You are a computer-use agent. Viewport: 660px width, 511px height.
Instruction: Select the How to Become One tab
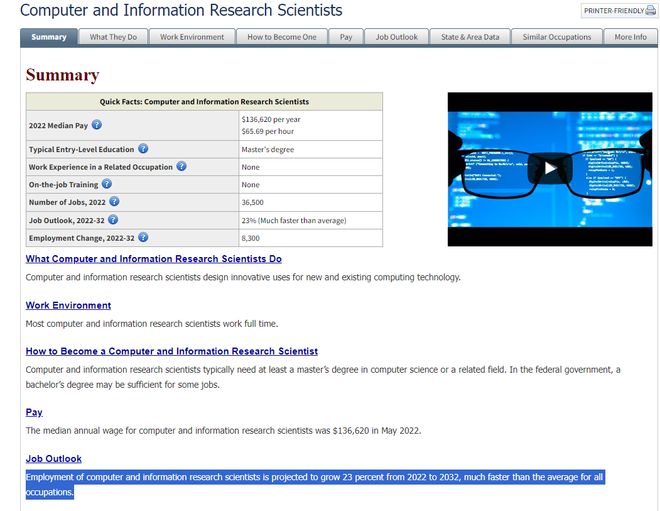(x=282, y=37)
